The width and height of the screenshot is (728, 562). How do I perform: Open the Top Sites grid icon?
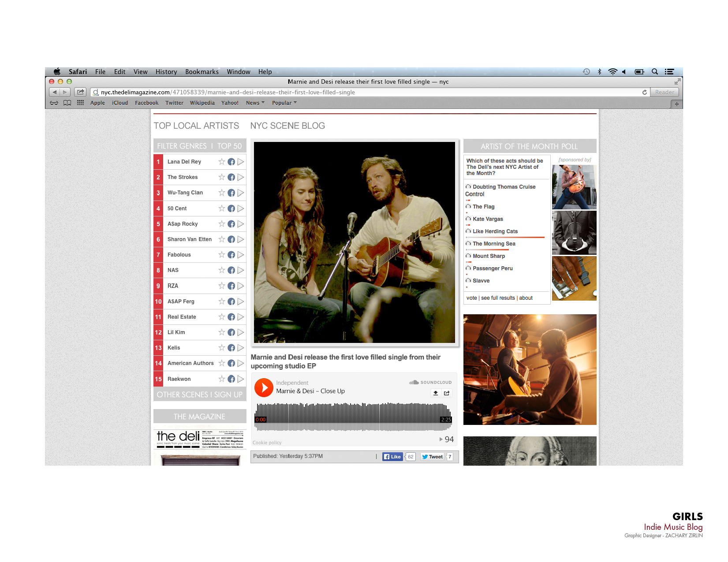pos(80,103)
